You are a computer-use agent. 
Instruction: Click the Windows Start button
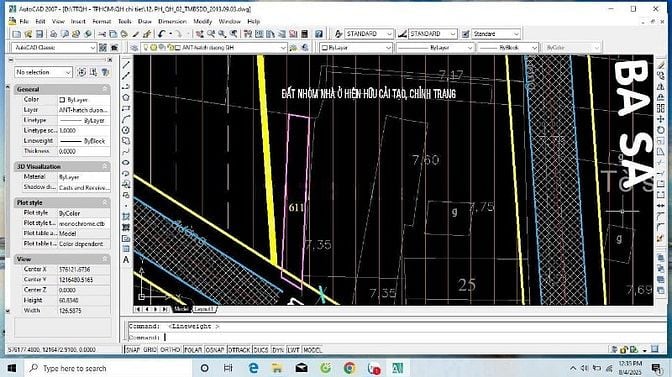12,368
